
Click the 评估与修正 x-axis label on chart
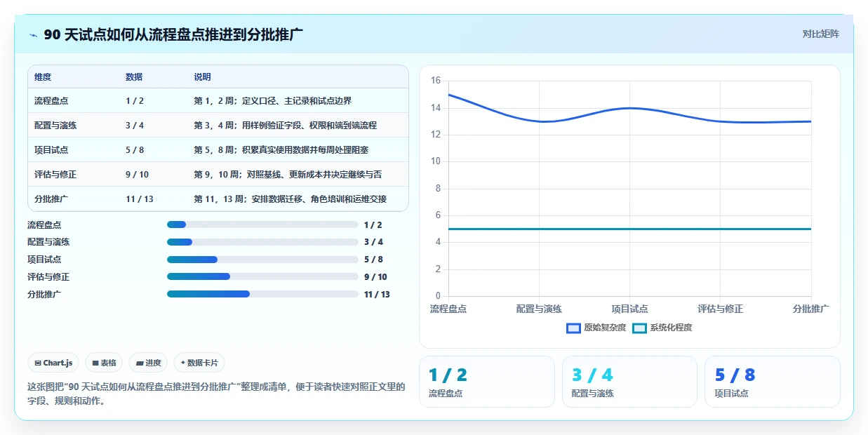pos(720,309)
